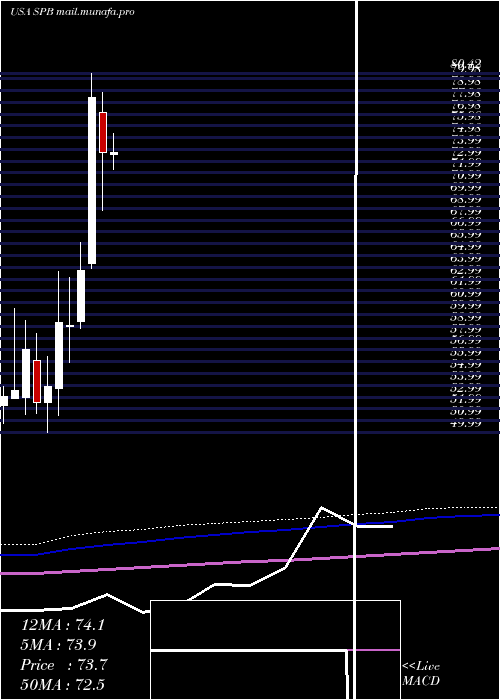
Task: Click the "<<Live MACD" label
Action: pos(421,674)
